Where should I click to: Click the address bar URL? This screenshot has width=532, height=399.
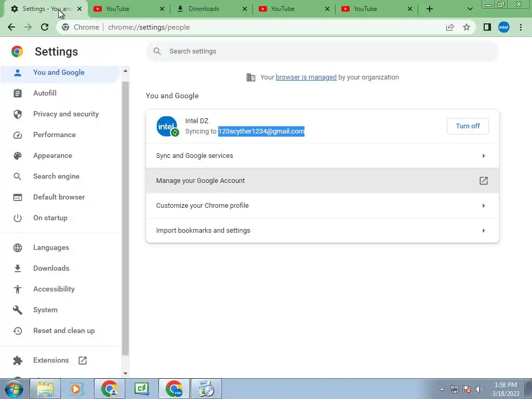coord(149,27)
